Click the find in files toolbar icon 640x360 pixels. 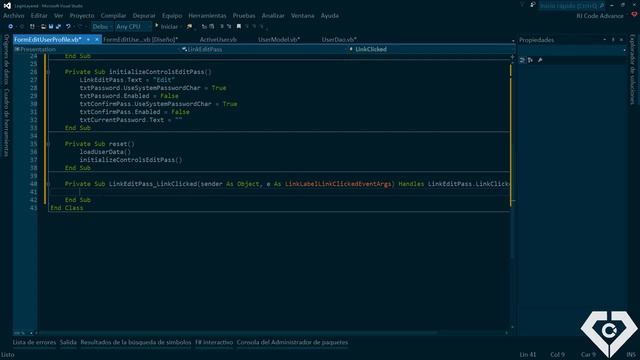point(190,27)
